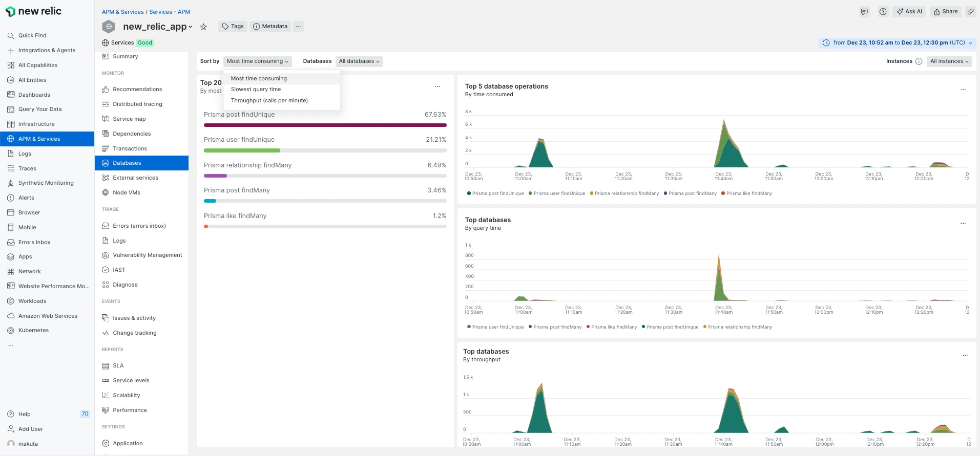
Task: Open the All instances dropdown
Action: click(x=949, y=61)
